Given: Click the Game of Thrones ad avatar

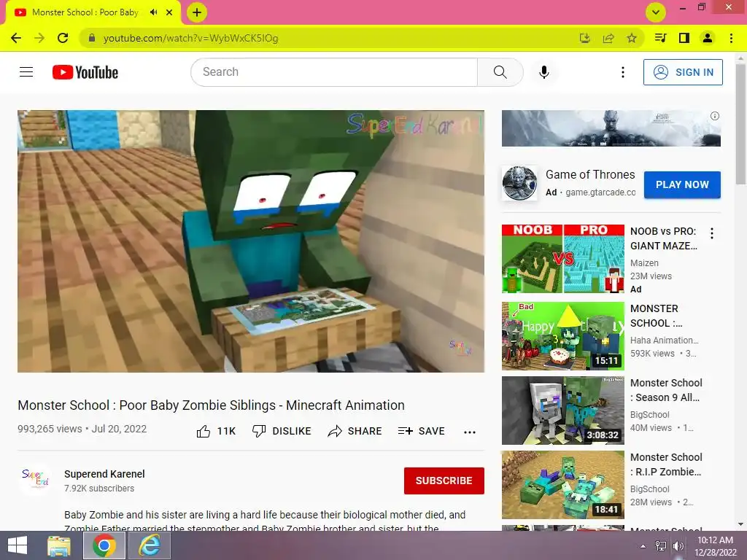Looking at the screenshot, I should (519, 183).
